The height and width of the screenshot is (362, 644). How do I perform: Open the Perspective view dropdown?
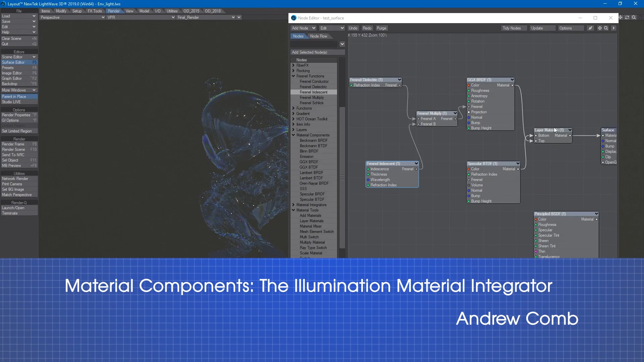pyautogui.click(x=72, y=17)
